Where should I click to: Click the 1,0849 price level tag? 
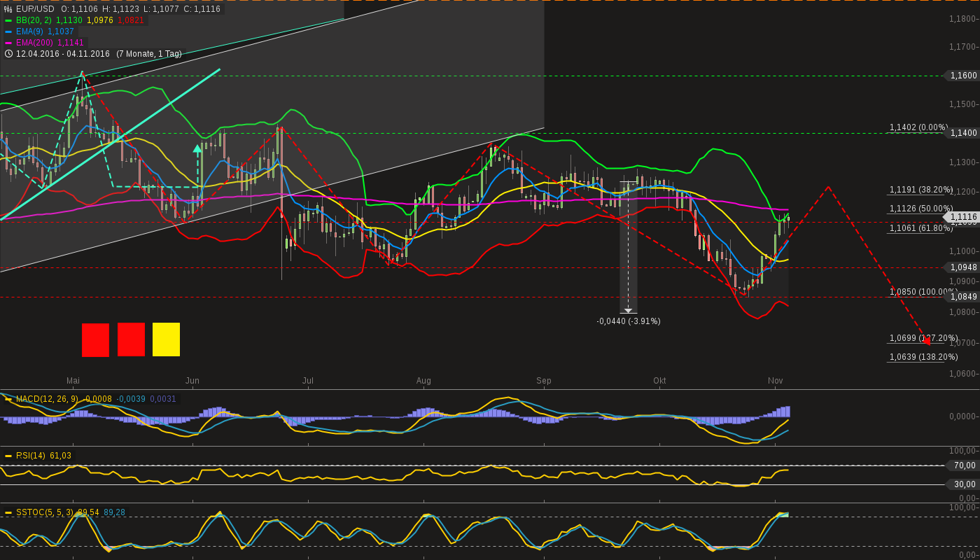(x=963, y=297)
